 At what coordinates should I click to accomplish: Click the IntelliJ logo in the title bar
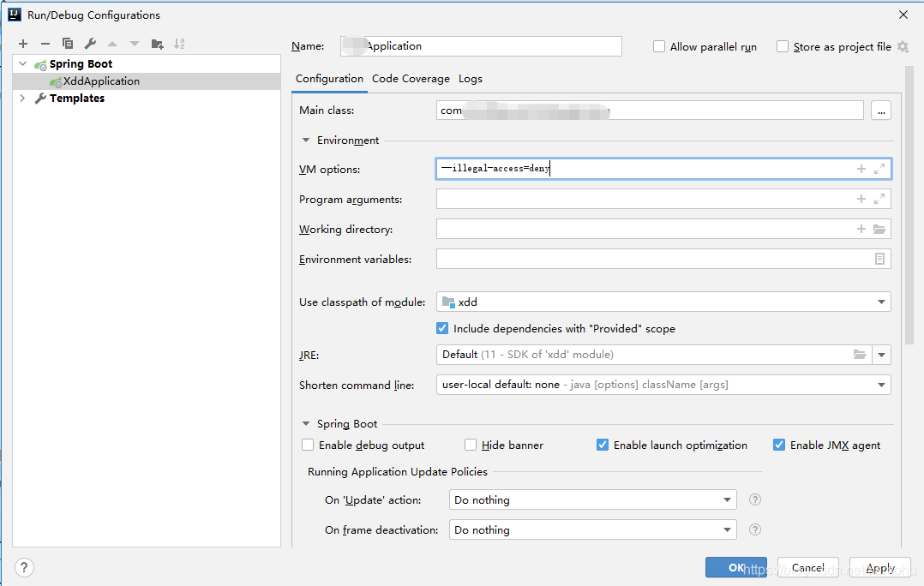(x=15, y=15)
